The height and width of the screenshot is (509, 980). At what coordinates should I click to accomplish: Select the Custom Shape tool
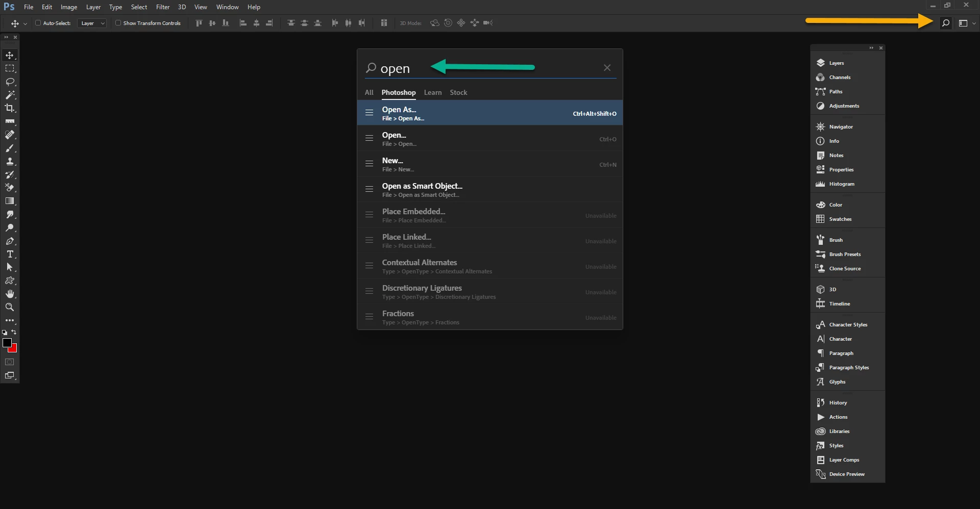pos(10,281)
